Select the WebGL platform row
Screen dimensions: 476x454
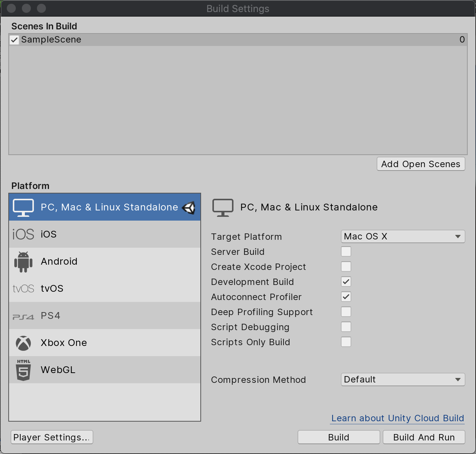(x=105, y=370)
